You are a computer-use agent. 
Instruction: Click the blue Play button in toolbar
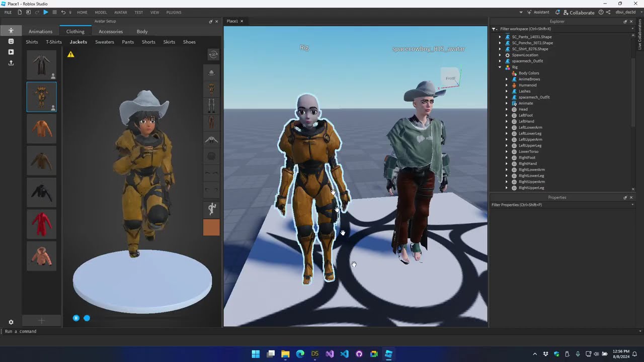[x=46, y=12]
